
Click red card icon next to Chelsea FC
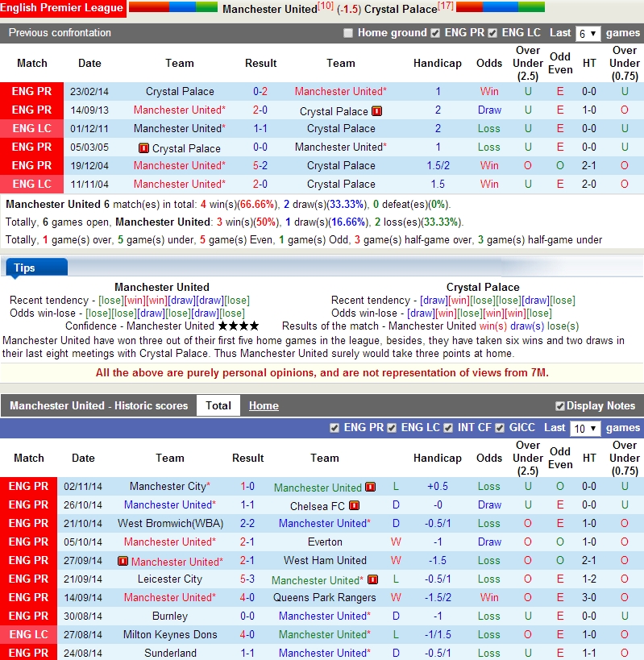[x=354, y=505]
